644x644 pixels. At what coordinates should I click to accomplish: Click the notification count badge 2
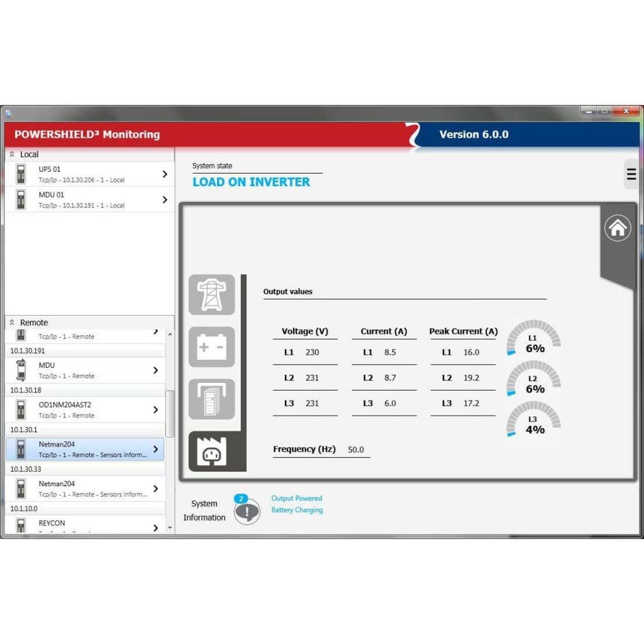[x=241, y=499]
